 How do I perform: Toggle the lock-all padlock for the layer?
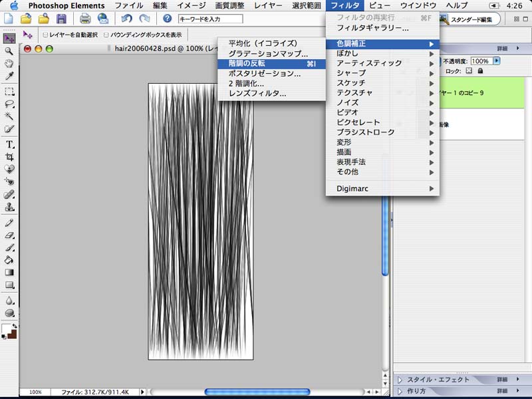[x=480, y=71]
